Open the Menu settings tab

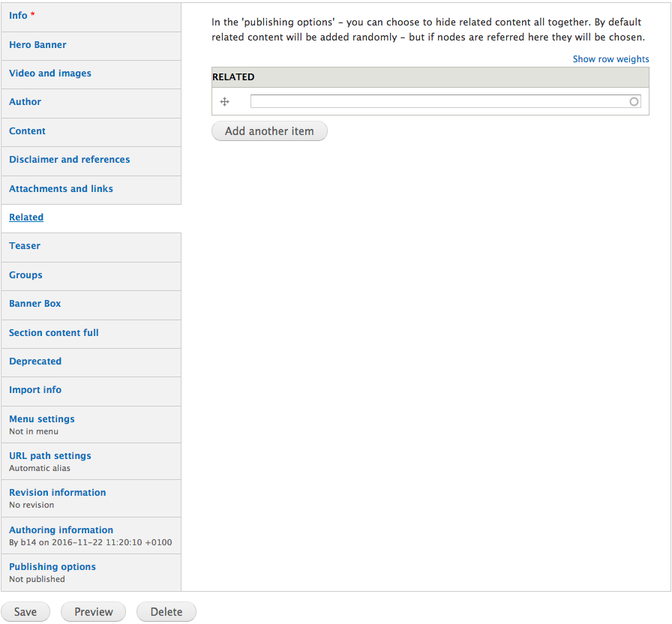(42, 419)
